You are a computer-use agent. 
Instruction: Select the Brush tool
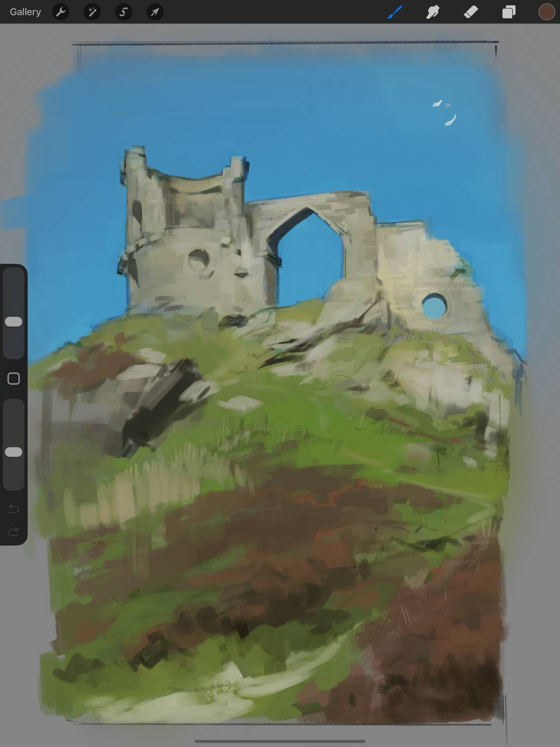[395, 12]
